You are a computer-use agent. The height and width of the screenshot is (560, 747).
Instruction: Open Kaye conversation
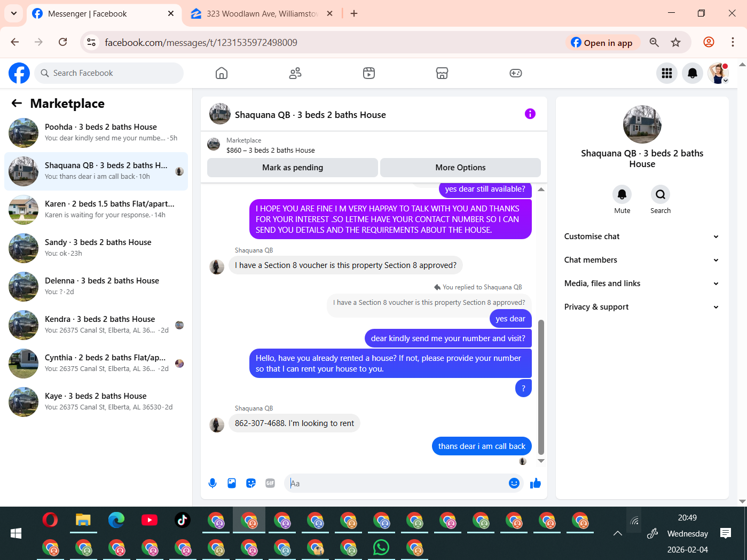(x=96, y=402)
